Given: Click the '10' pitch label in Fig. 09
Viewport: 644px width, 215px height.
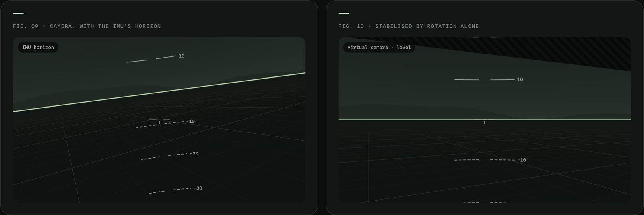Looking at the screenshot, I should point(182,56).
